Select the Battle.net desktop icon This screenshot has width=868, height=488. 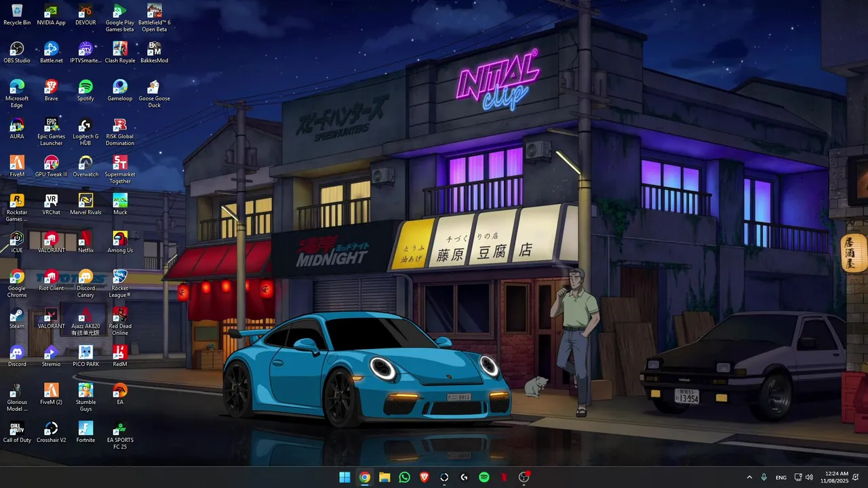point(52,53)
